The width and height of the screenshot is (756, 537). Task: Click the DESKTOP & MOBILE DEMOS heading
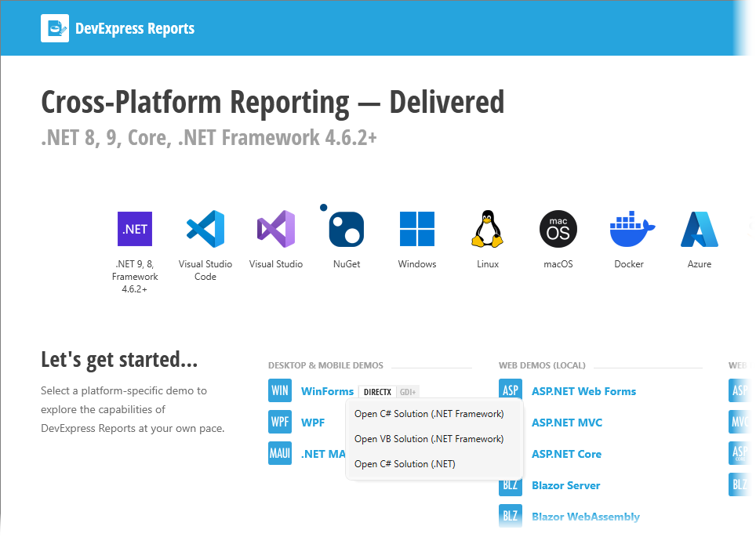pos(325,365)
